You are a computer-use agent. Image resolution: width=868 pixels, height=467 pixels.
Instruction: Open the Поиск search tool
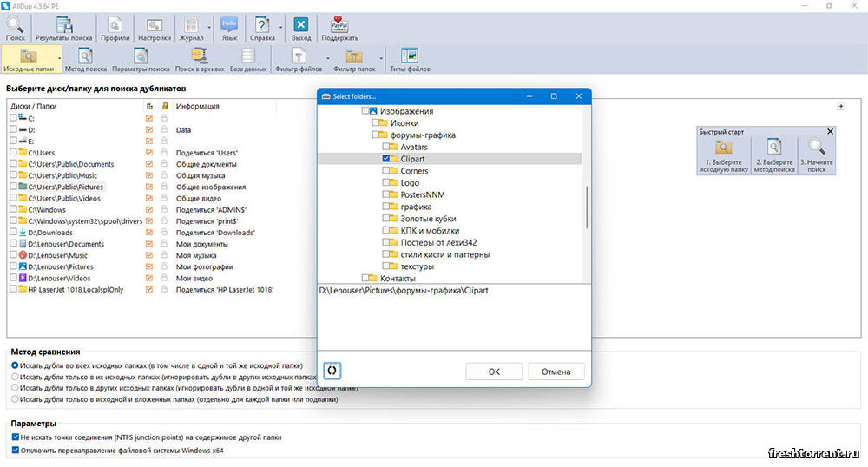15,28
